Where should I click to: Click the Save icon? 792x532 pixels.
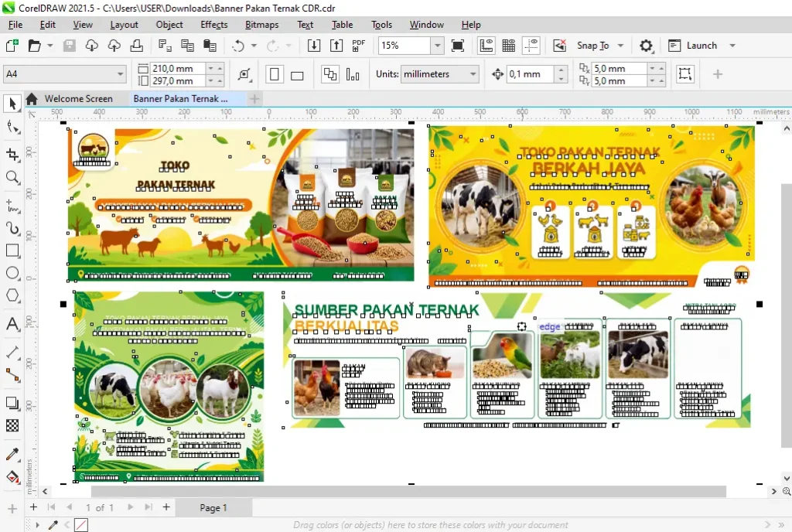click(69, 46)
